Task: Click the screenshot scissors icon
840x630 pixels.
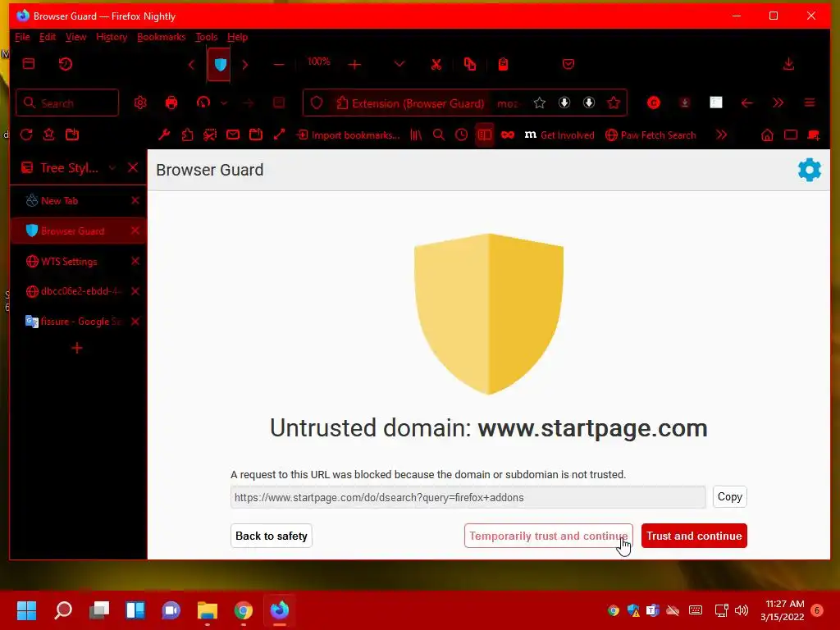Action: [210, 135]
